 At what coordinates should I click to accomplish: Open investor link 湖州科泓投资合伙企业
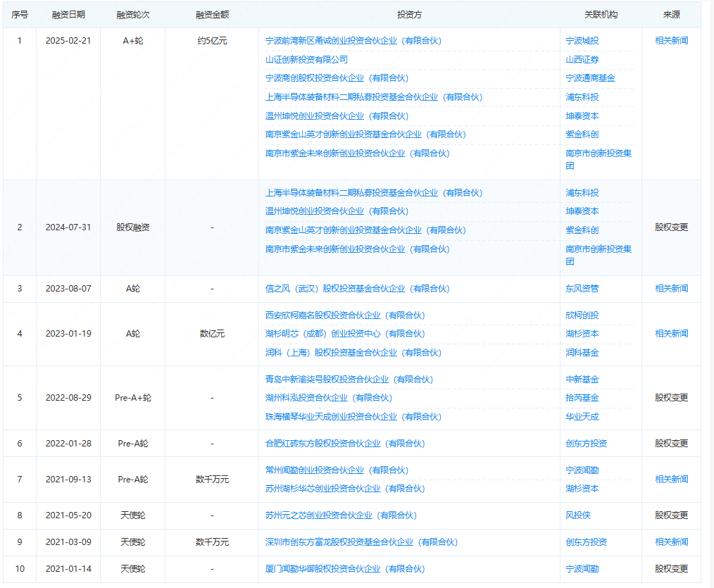(329, 398)
